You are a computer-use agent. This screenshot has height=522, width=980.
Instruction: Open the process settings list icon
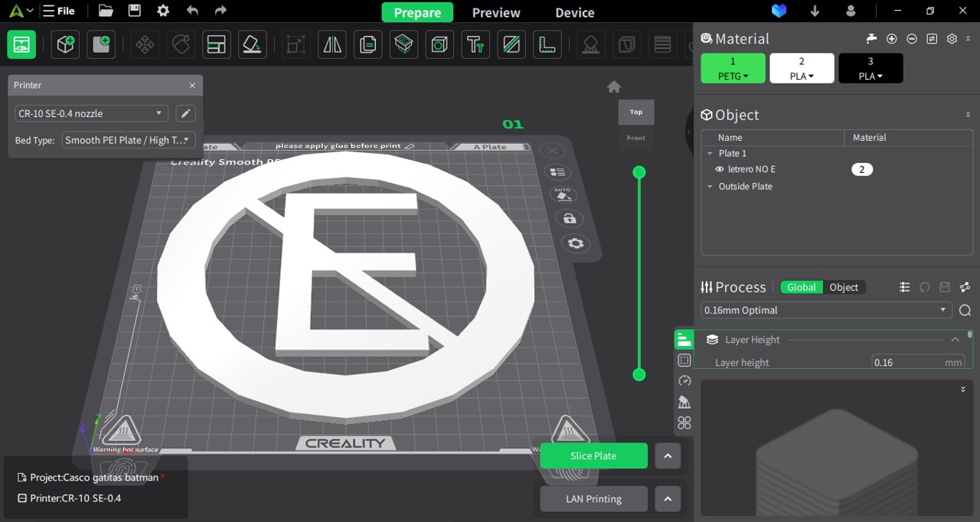tap(904, 287)
